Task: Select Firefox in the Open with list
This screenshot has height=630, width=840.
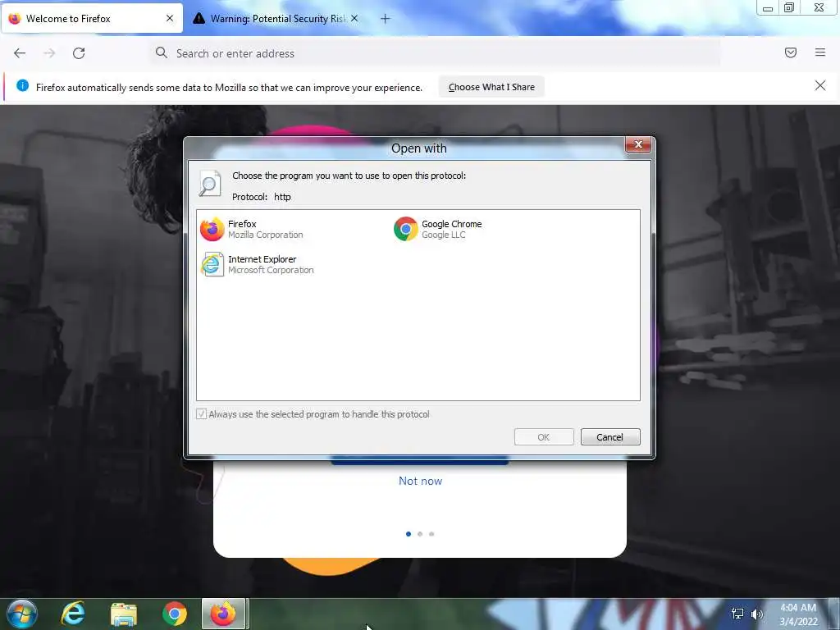Action: coord(252,230)
